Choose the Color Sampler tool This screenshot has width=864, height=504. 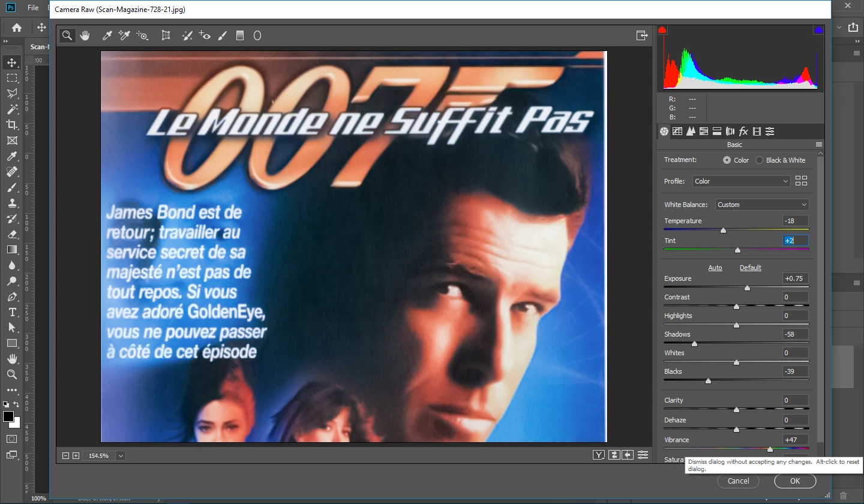[124, 35]
